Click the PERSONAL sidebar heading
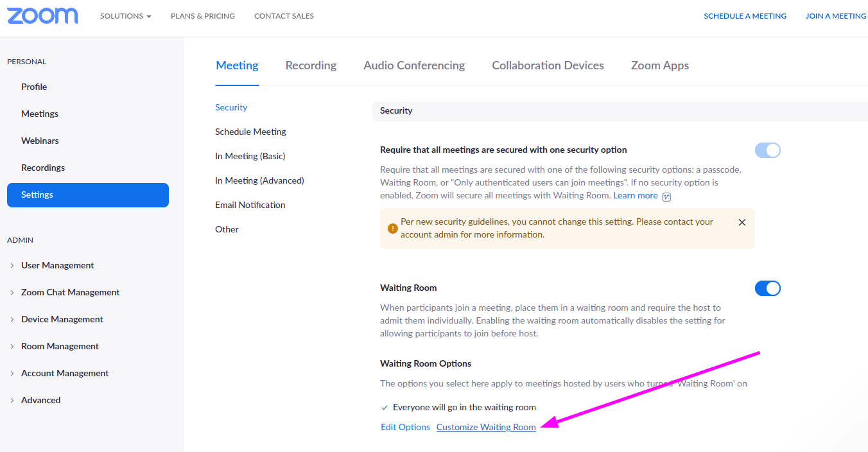The height and width of the screenshot is (452, 868). tap(26, 62)
